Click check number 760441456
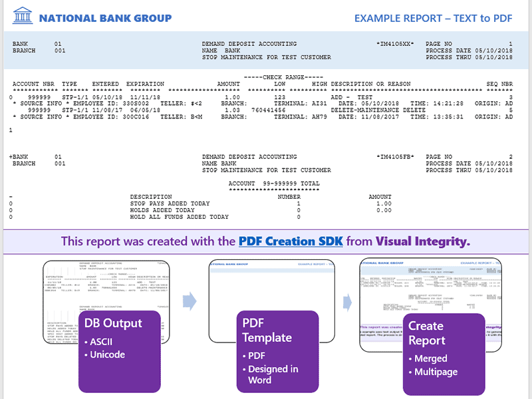This screenshot has width=532, height=399. (x=269, y=110)
